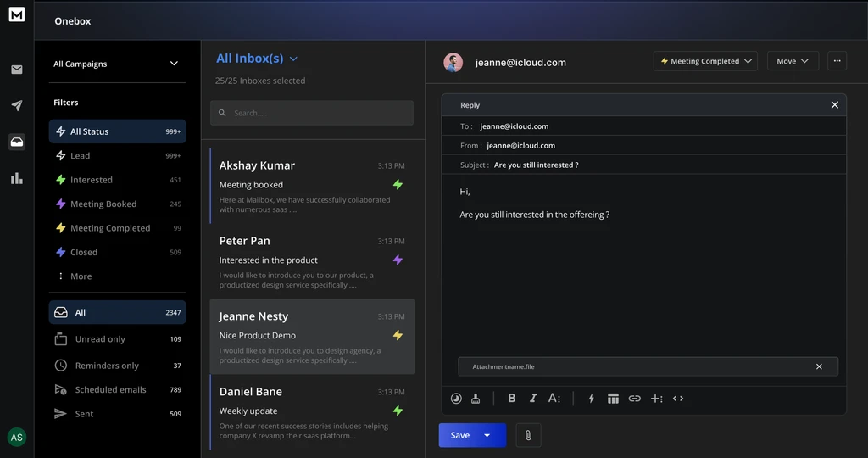Click the clear formatting brush icon
This screenshot has height=458, width=868.
point(476,398)
